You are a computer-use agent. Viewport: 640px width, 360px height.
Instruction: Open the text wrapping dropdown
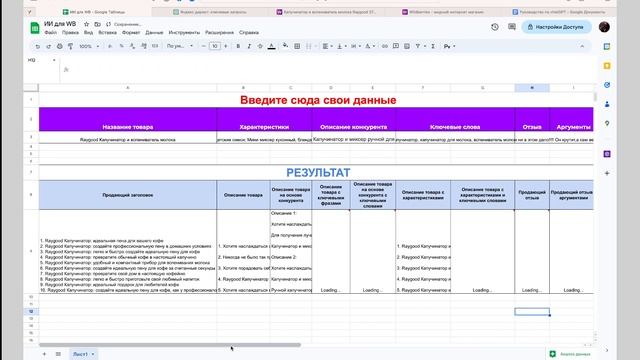356,47
